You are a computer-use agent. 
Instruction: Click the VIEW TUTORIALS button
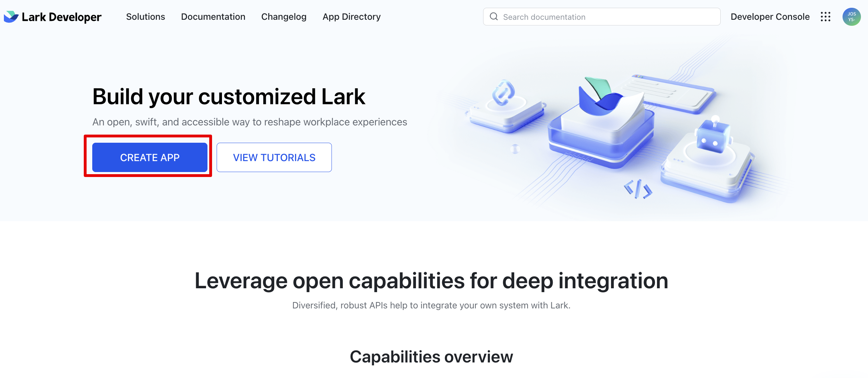click(x=274, y=158)
